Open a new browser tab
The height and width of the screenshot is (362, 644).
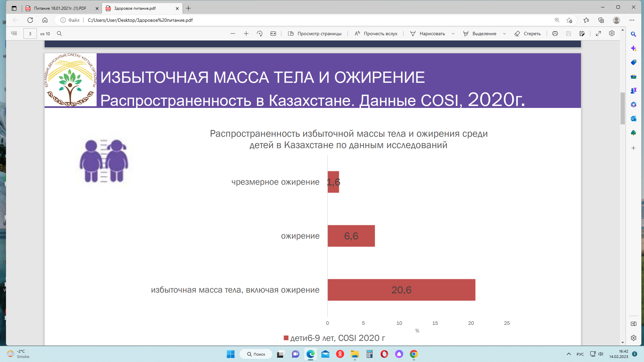pyautogui.click(x=189, y=8)
